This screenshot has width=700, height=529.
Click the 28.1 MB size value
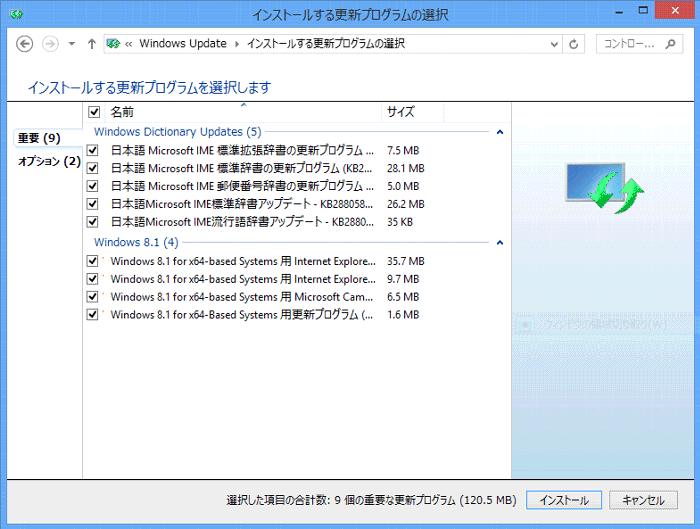405,168
